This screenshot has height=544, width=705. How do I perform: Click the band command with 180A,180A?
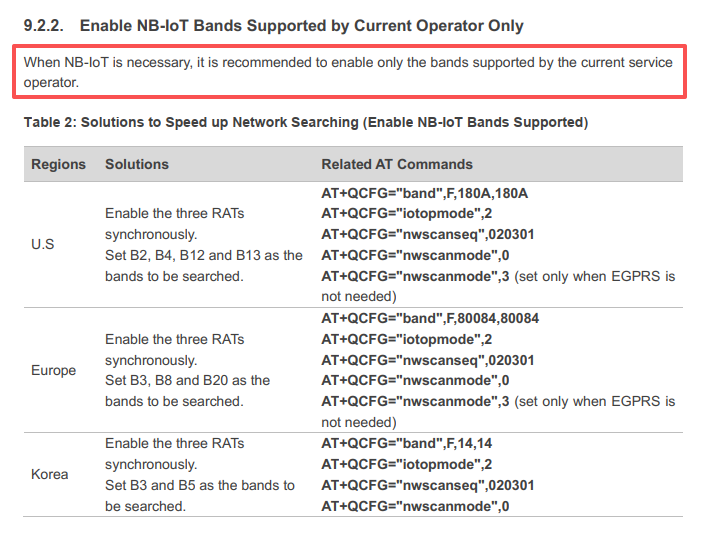point(424,192)
